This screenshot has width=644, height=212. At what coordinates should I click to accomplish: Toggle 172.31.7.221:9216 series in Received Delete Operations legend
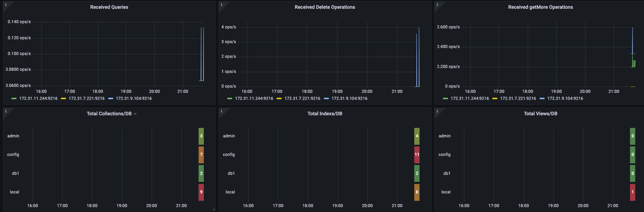(302, 98)
